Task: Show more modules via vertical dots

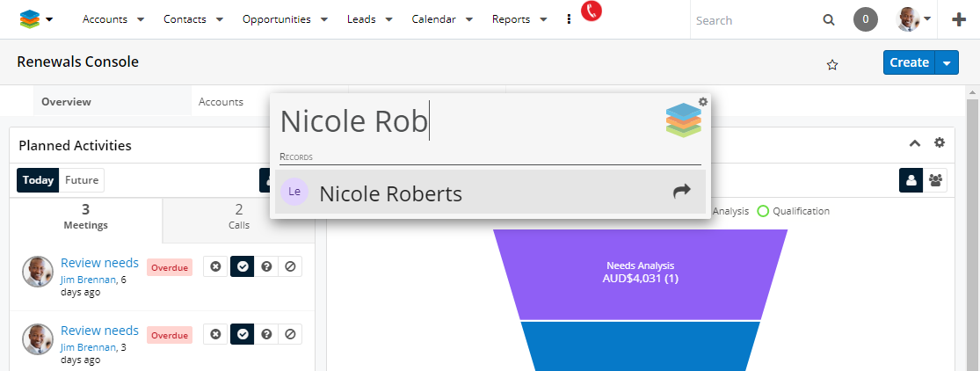Action: coord(569,19)
